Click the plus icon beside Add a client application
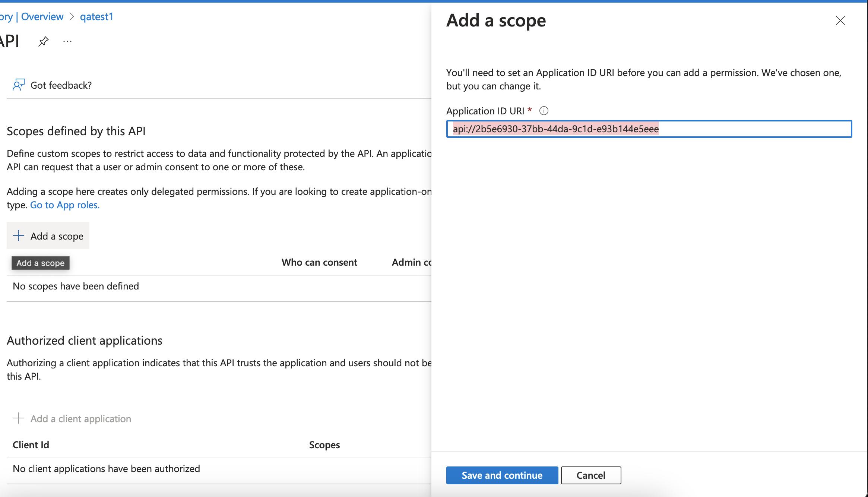The width and height of the screenshot is (868, 497). [x=18, y=418]
